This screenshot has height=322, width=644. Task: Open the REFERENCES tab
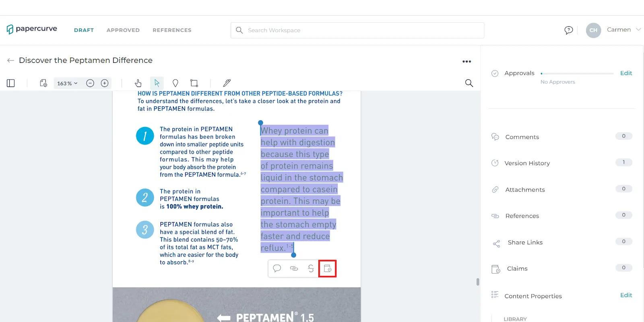click(172, 30)
